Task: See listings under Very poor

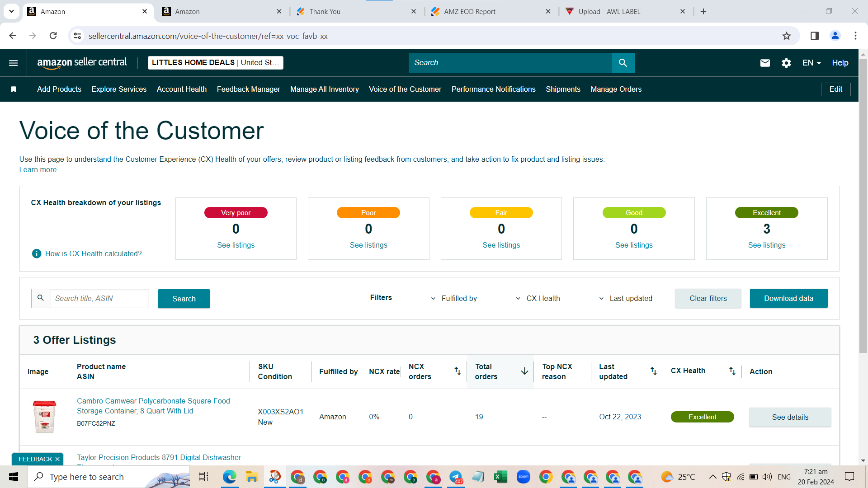Action: pyautogui.click(x=236, y=245)
